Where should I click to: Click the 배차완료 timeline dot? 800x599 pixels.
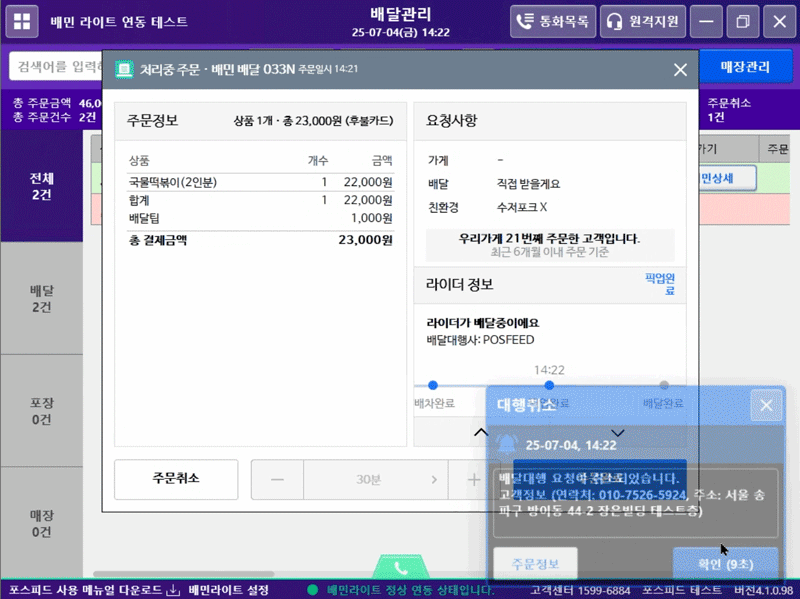(x=433, y=385)
